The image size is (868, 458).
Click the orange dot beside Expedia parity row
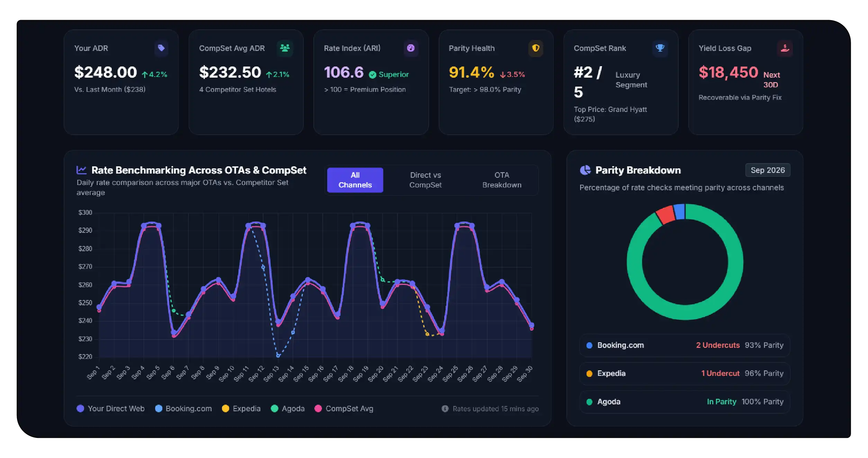click(x=589, y=373)
